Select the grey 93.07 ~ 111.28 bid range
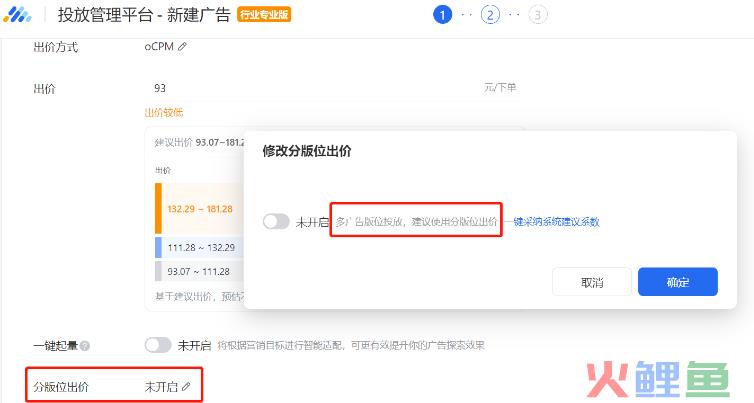Viewport: 754px width, 403px height. point(199,271)
